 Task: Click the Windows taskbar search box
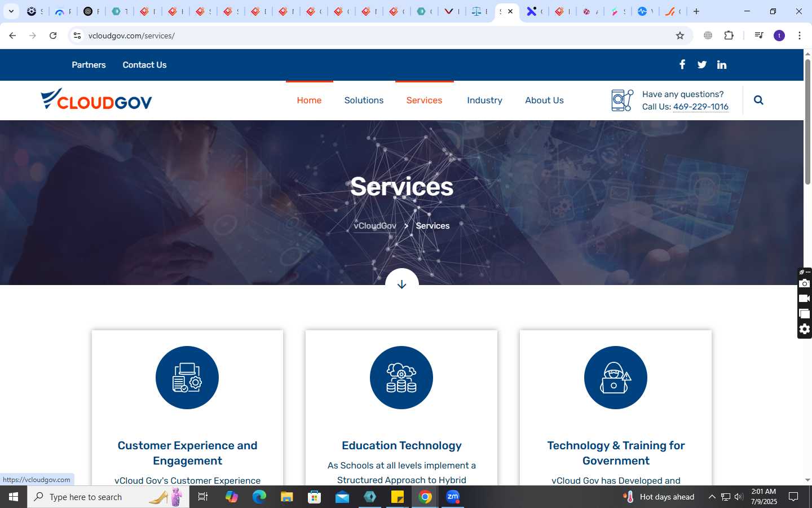pyautogui.click(x=108, y=497)
